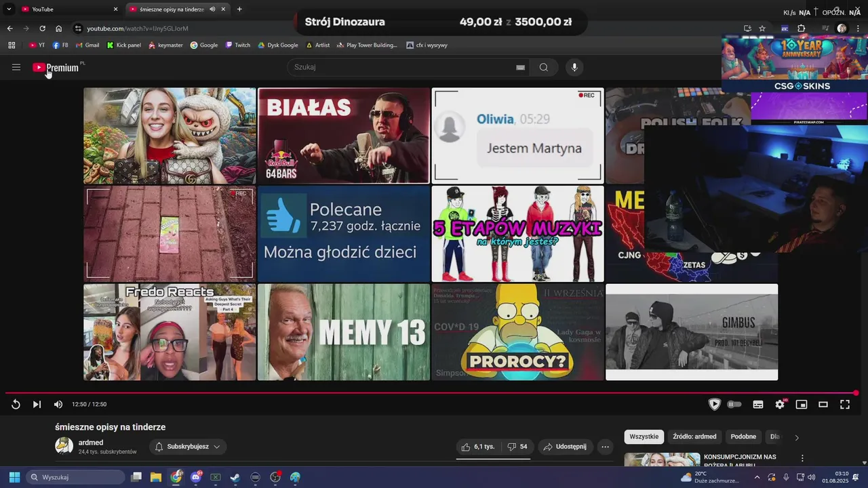Open options for KONSUMPCJONIZM suggested video
This screenshot has width=868, height=488.
(x=802, y=459)
